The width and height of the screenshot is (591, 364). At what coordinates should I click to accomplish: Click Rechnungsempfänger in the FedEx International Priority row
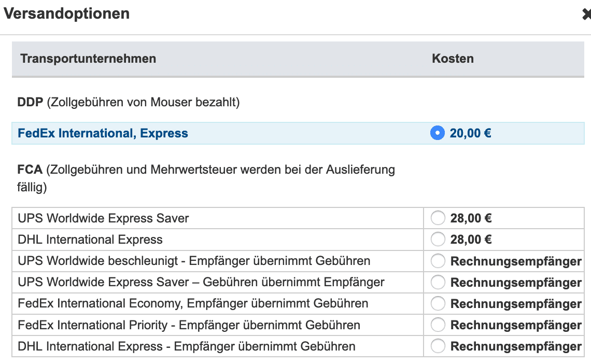[516, 325]
